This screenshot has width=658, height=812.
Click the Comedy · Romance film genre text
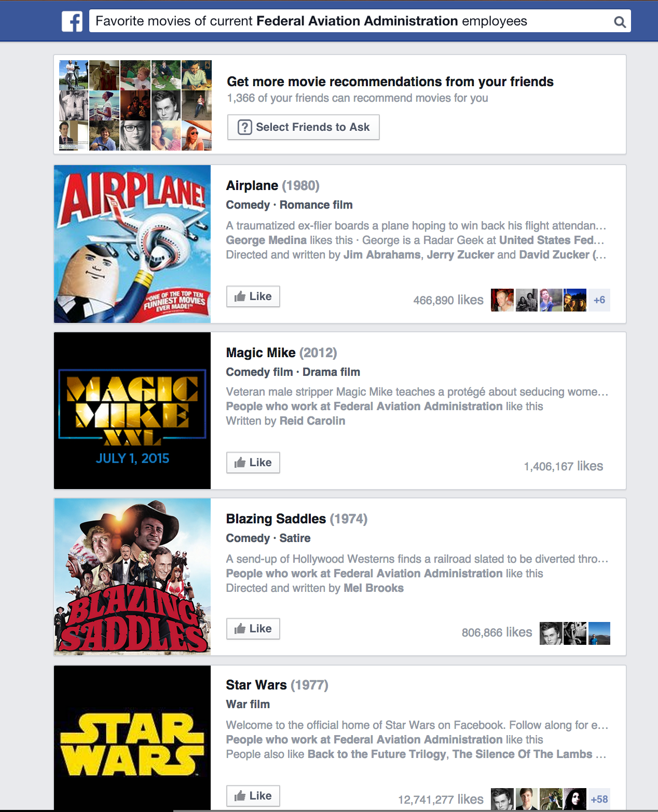pyautogui.click(x=290, y=205)
